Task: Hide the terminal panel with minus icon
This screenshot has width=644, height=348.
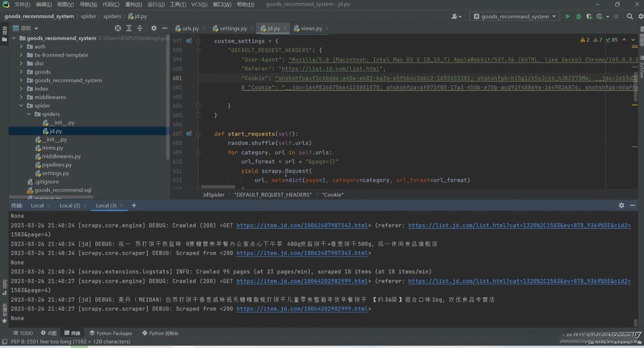Action: [x=632, y=205]
